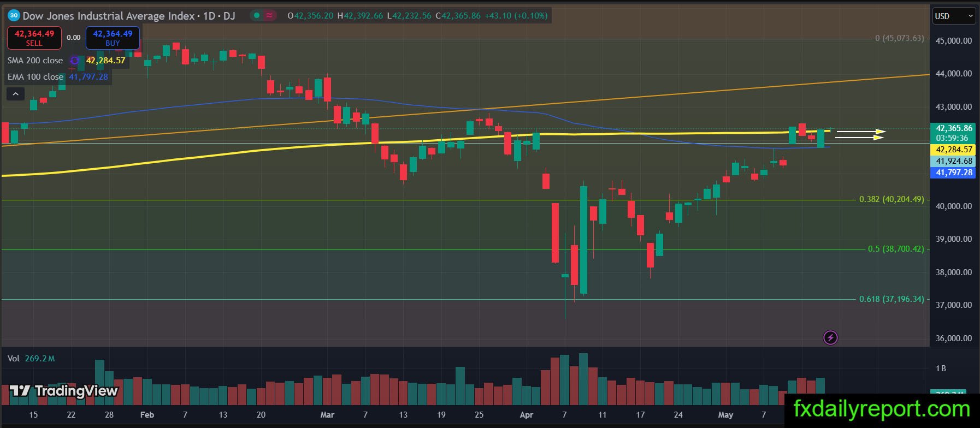Image resolution: width=980 pixels, height=428 pixels.
Task: Click the purple lightning bolt icon
Action: click(830, 338)
